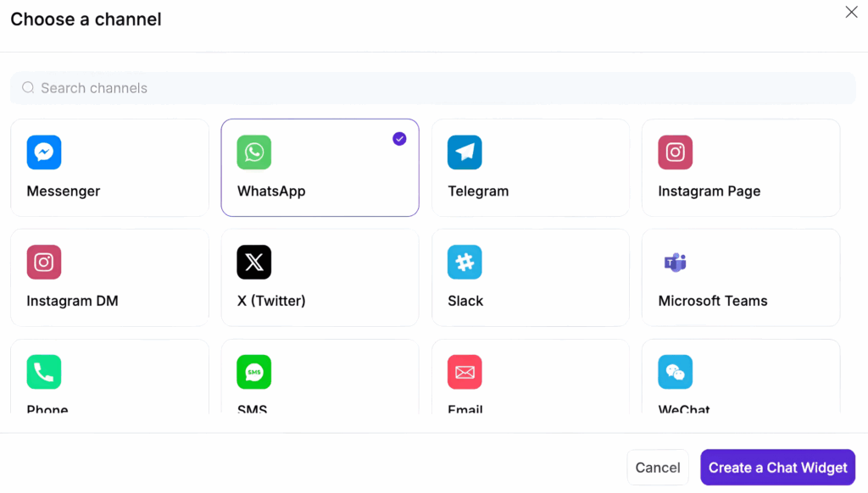This screenshot has width=868, height=493.
Task: Click the search magnifier icon
Action: [x=28, y=87]
